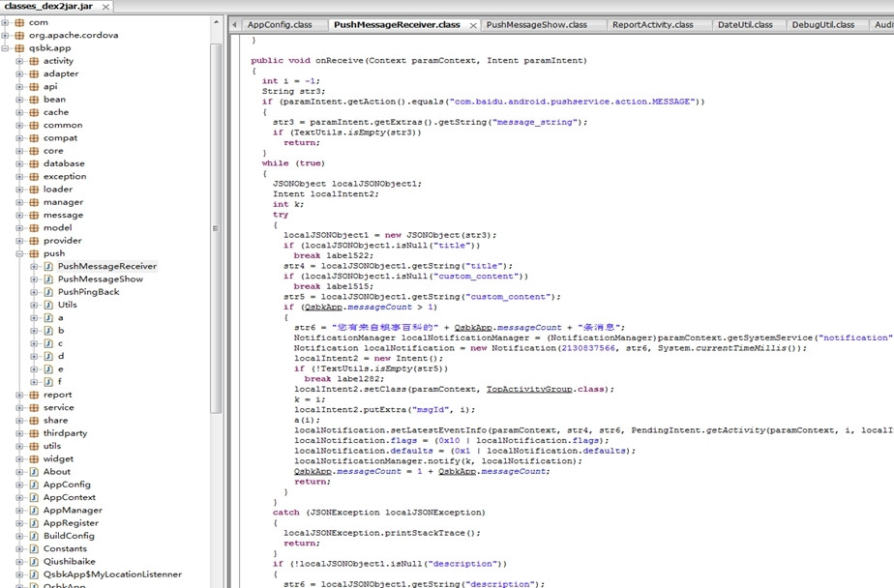Click the PushMessageReceiver class file icon
The image size is (894, 588).
pyautogui.click(x=48, y=267)
